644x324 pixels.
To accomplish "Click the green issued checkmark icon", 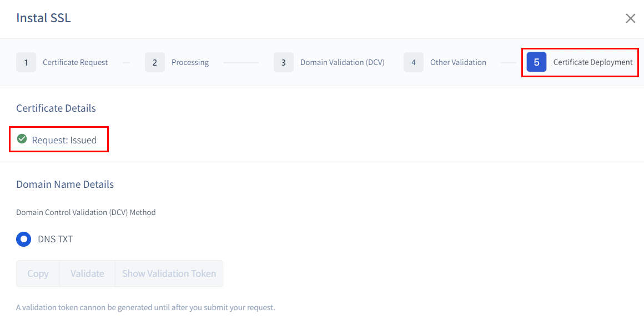I will (x=22, y=139).
